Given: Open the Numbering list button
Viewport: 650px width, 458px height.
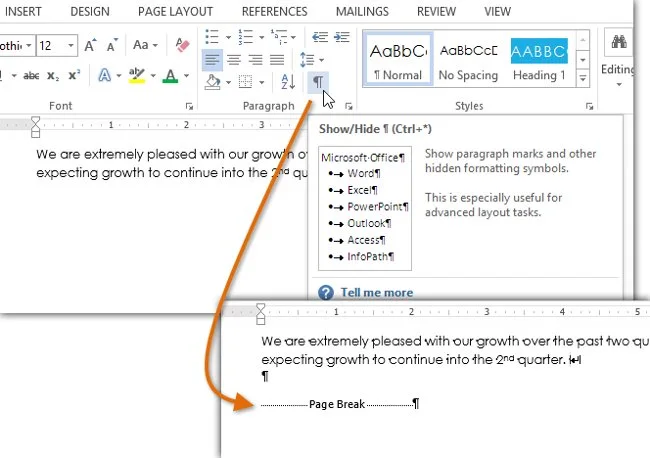Looking at the screenshot, I should 245,37.
